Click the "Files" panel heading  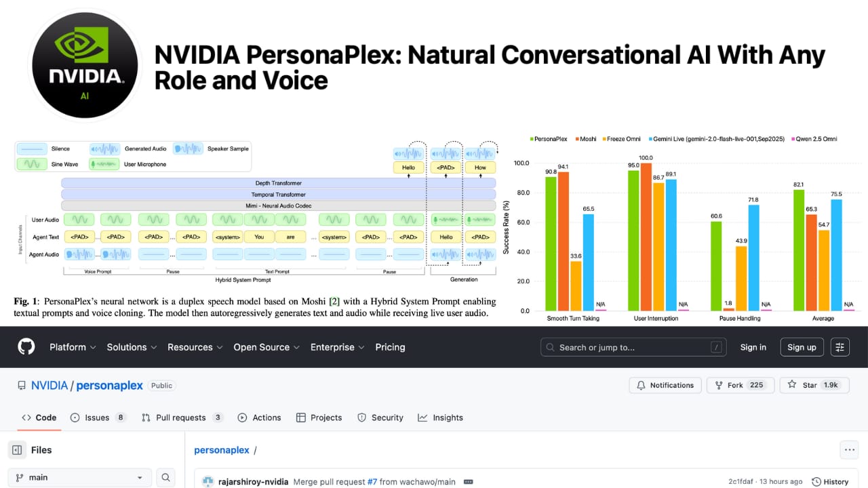(x=41, y=450)
